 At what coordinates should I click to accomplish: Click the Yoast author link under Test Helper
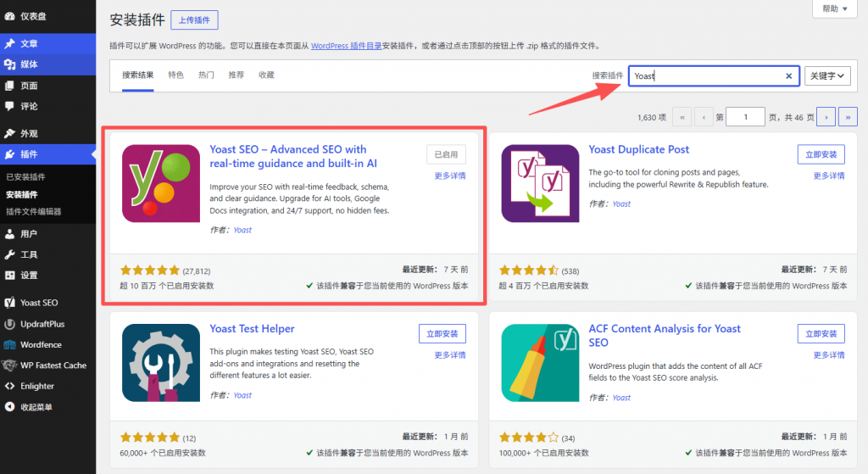click(x=242, y=395)
